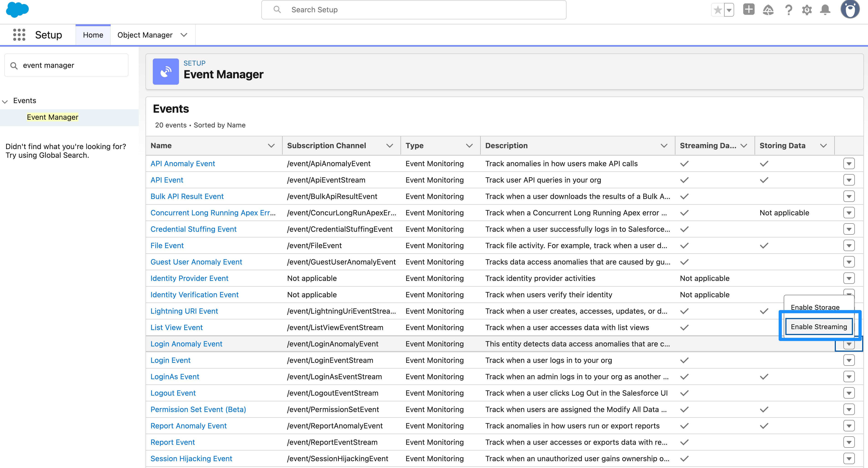Open the Session Hijacking Event link

(x=191, y=458)
